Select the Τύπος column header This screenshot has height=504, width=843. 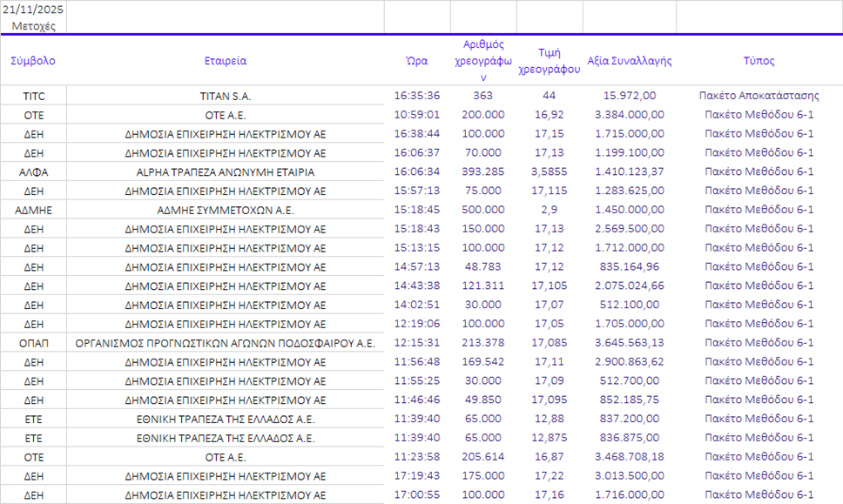759,61
